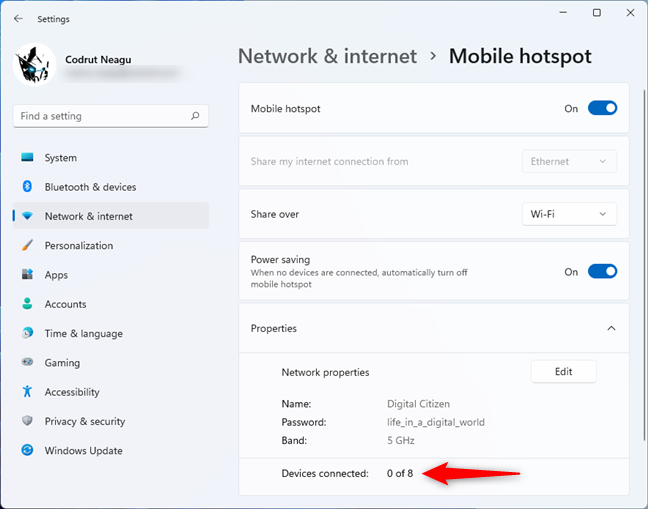Image resolution: width=648 pixels, height=509 pixels.
Task: Click the search magnifier icon
Action: pyautogui.click(x=195, y=116)
